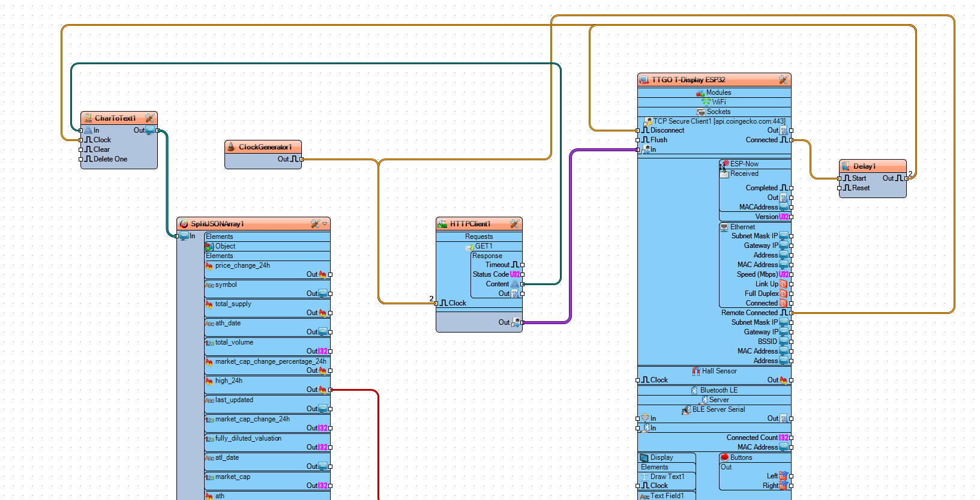Click the HTTPClient1 component icon
Viewport: 980px width, 500px height.
click(442, 224)
